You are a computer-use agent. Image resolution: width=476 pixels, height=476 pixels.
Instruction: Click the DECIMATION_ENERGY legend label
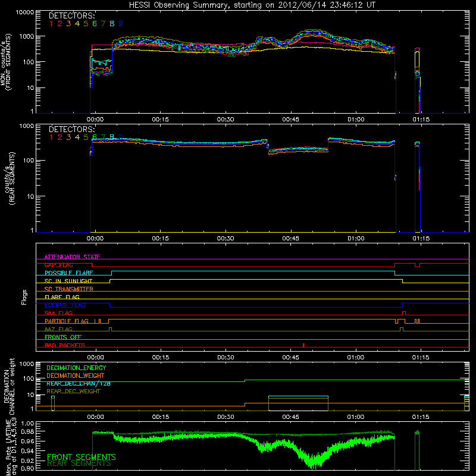click(x=76, y=368)
